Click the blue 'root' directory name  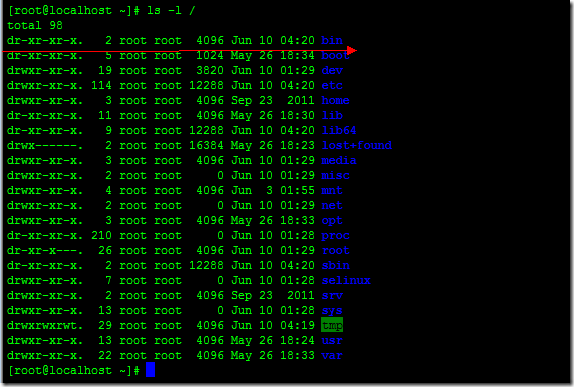(335, 250)
